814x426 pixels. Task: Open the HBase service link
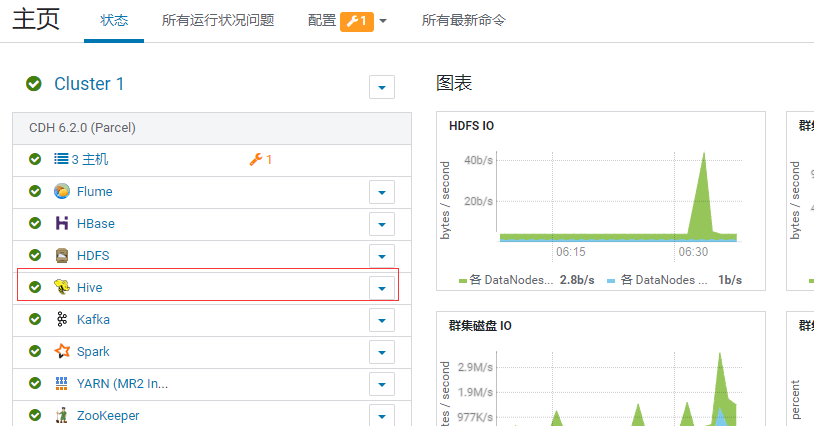96,224
